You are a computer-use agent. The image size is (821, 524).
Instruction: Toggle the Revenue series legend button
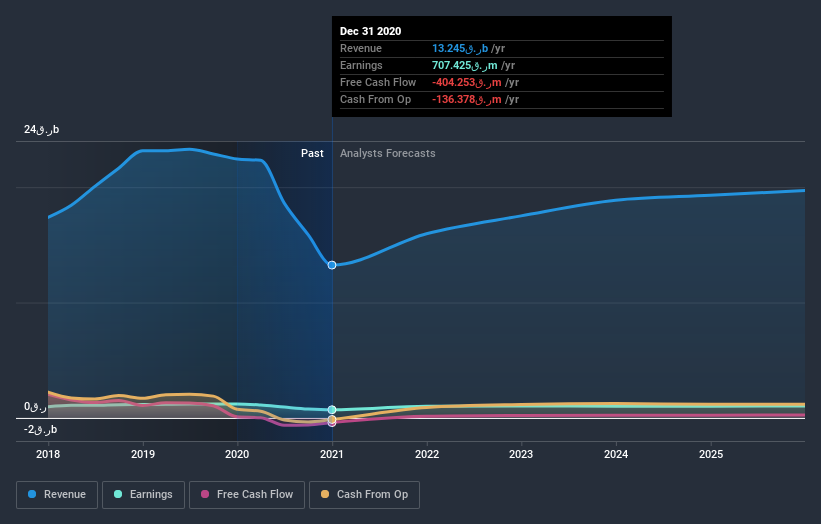57,495
